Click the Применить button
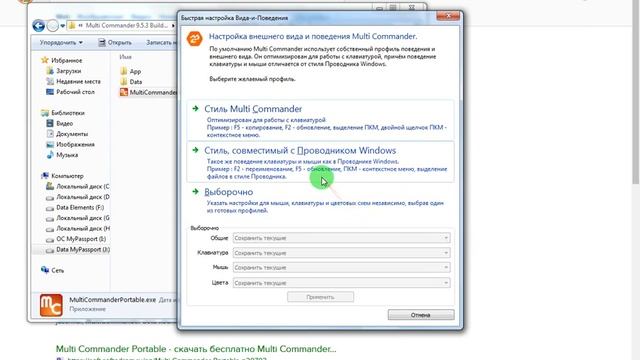 pyautogui.click(x=320, y=297)
